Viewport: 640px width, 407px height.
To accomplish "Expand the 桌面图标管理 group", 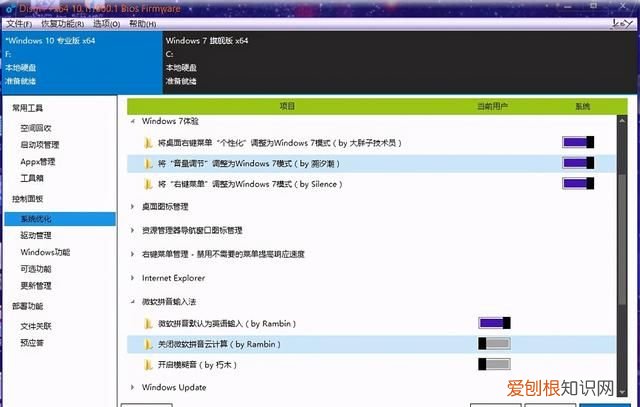I will click(x=133, y=207).
